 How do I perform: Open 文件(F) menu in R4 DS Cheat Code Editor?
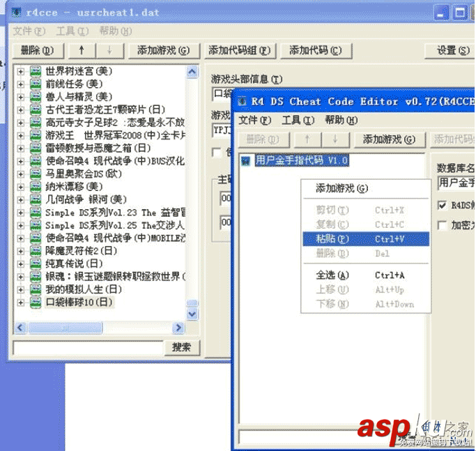point(254,121)
